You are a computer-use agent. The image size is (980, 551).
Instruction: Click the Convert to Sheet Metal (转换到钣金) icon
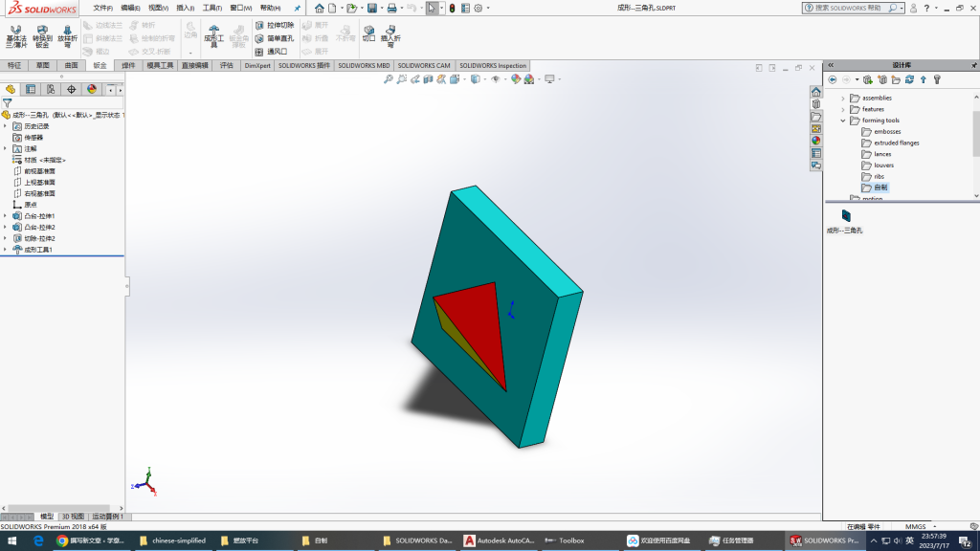tap(42, 35)
